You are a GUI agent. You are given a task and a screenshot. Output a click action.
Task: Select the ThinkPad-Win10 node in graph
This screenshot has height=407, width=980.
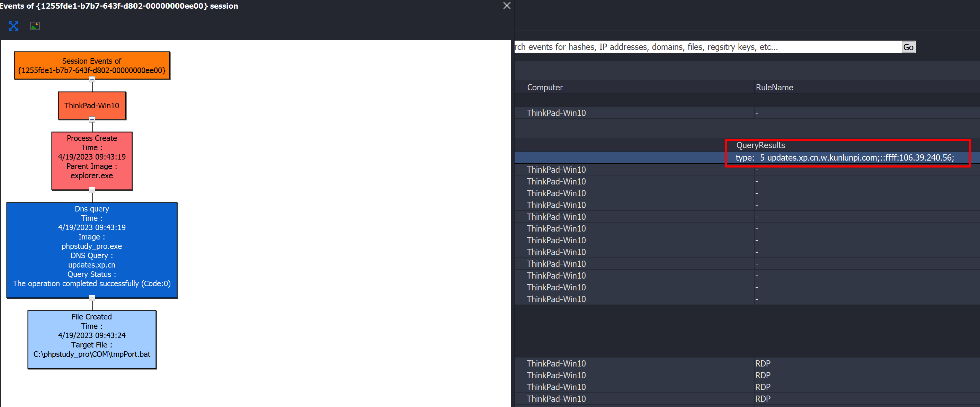click(x=92, y=106)
